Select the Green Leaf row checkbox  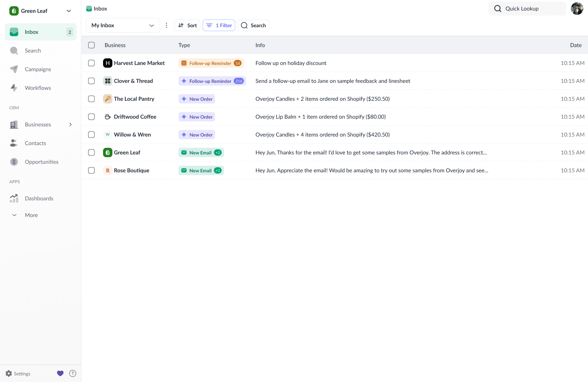pos(91,152)
